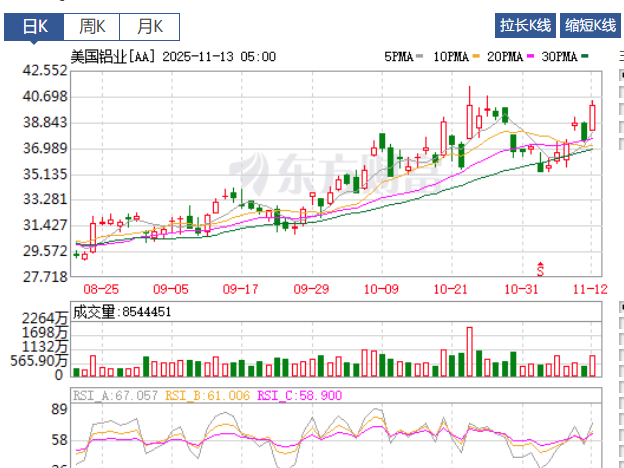
Task: Click the 08-25 date label
Action: pos(101,289)
